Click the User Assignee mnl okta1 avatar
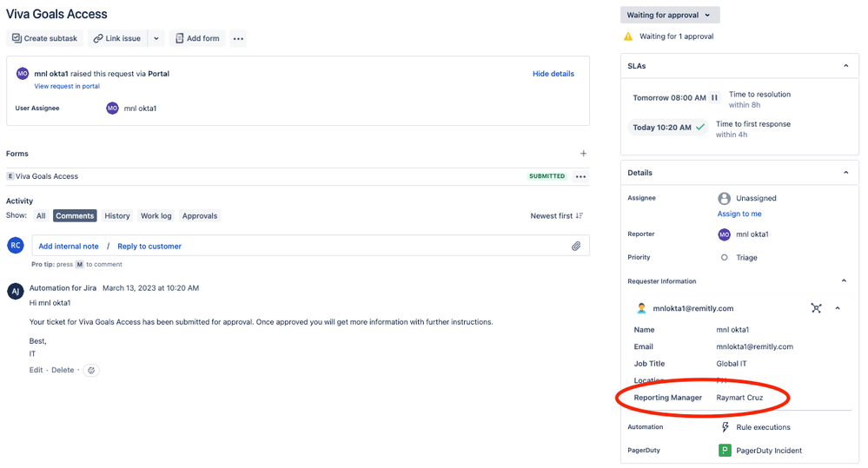Screen dimensions: 868x468 pyautogui.click(x=112, y=109)
